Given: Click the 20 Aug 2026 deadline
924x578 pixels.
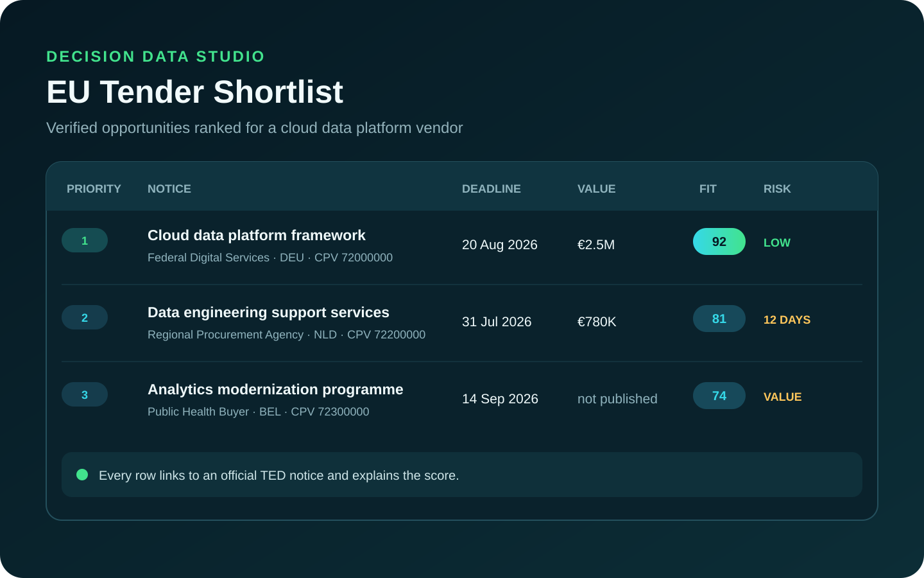Looking at the screenshot, I should pyautogui.click(x=500, y=245).
